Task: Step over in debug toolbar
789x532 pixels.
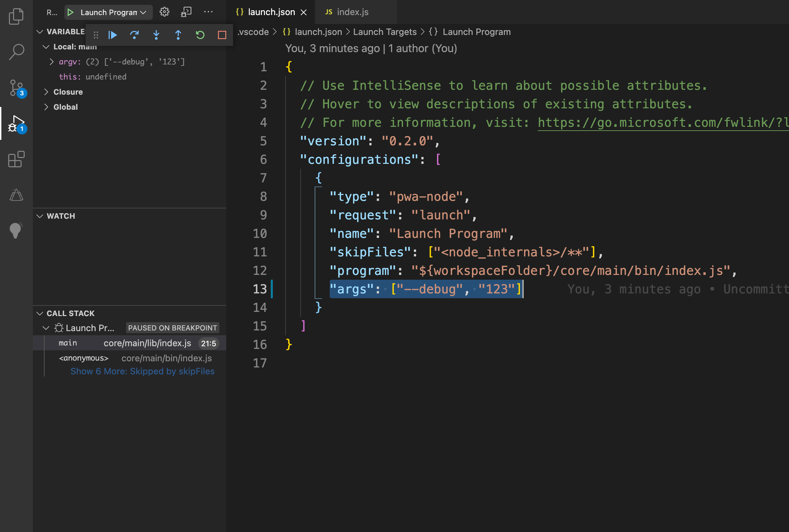Action: tap(134, 35)
